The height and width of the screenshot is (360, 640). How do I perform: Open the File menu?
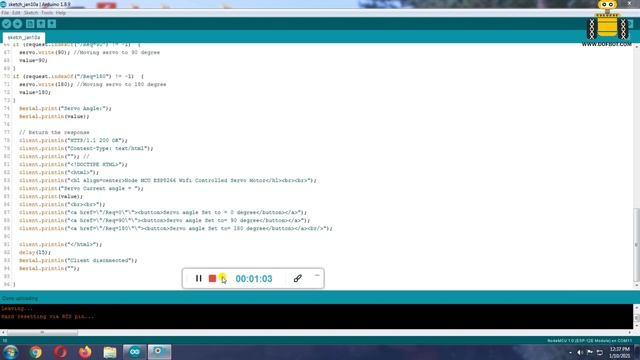5,13
